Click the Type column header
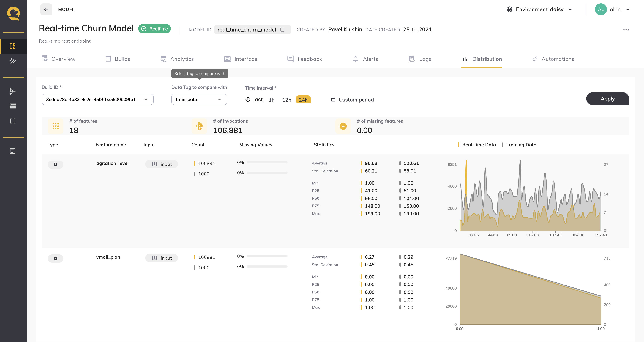The width and height of the screenshot is (644, 342). pyautogui.click(x=53, y=145)
